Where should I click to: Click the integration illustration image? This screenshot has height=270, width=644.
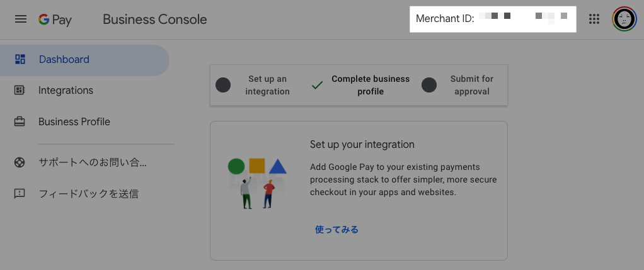258,183
